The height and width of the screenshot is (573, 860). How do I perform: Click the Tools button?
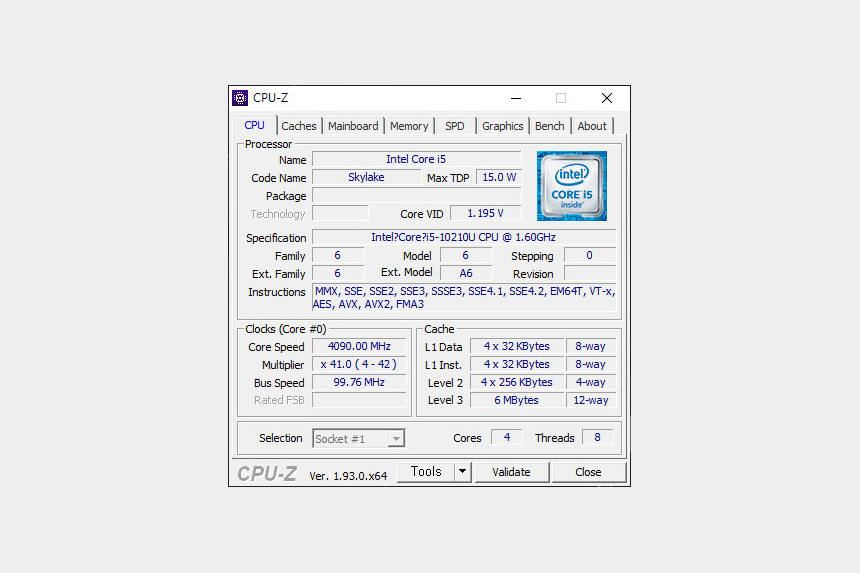(426, 472)
